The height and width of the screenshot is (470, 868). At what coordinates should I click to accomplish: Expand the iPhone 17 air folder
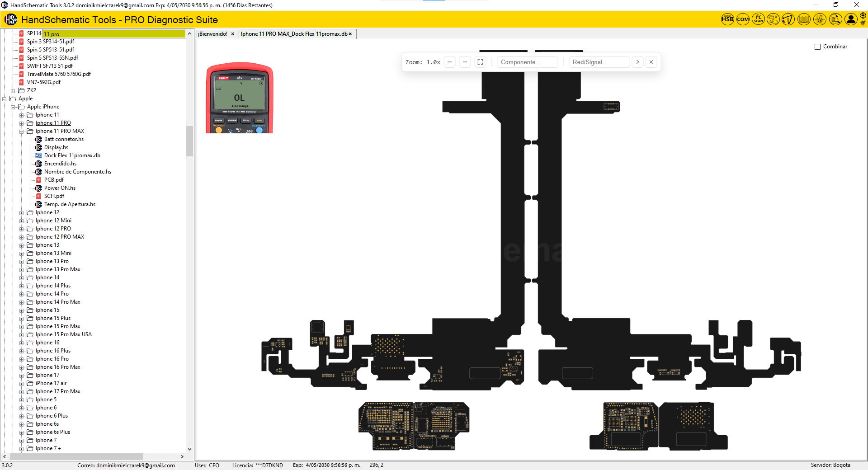22,384
